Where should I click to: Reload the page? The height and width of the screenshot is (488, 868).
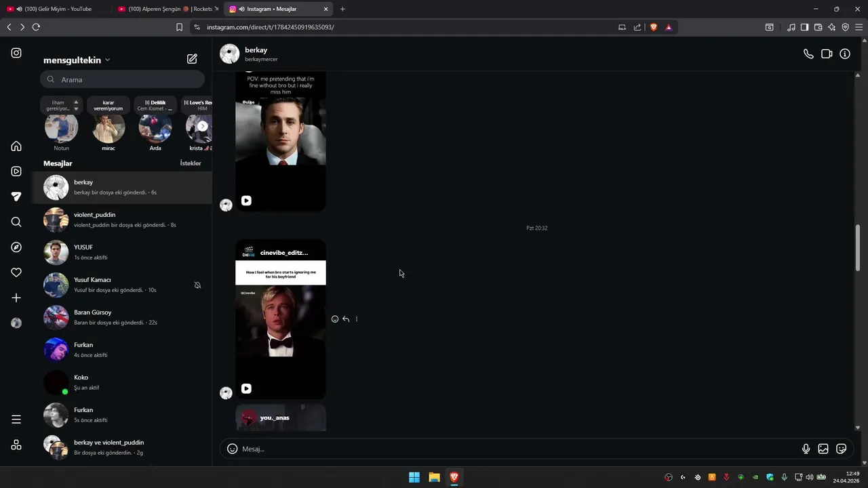(x=36, y=27)
